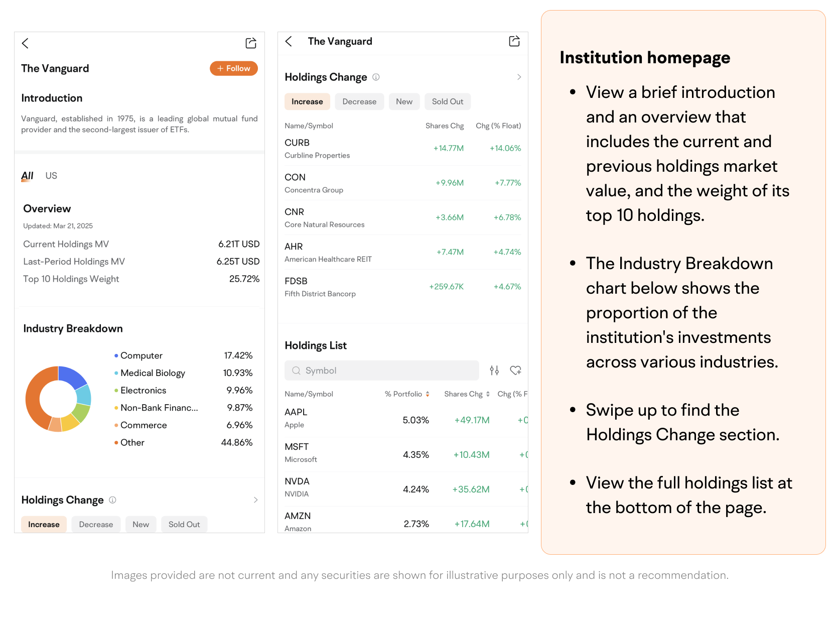
Task: Open the Holdings List filter settings icon
Action: [494, 370]
